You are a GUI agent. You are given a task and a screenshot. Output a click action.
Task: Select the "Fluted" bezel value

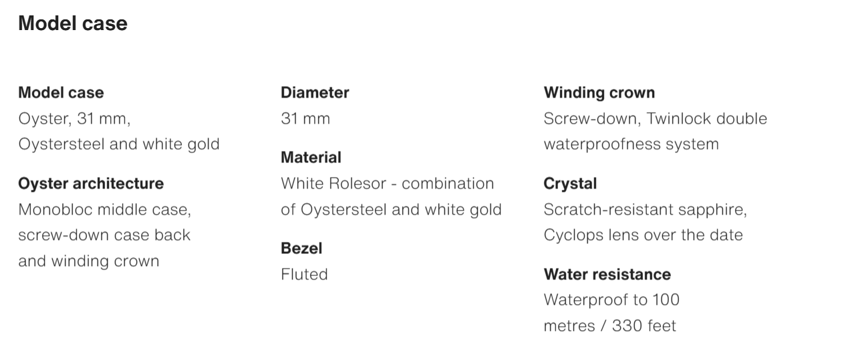pyautogui.click(x=304, y=274)
